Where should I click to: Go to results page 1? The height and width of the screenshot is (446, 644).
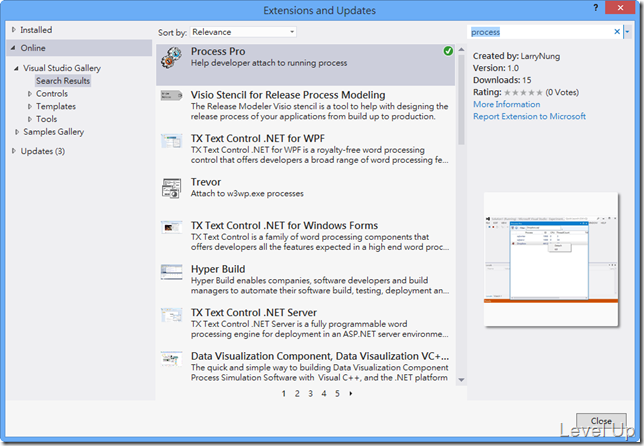[283, 393]
